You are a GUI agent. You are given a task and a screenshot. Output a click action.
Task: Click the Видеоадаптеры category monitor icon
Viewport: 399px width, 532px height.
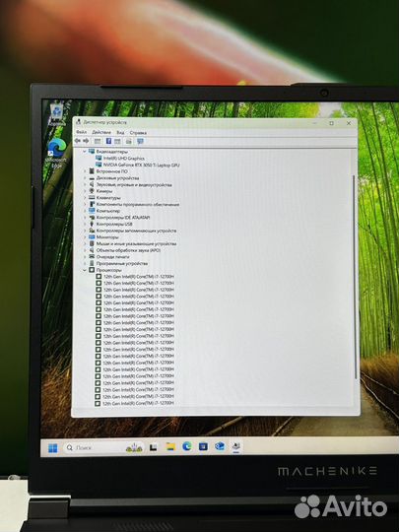click(92, 152)
